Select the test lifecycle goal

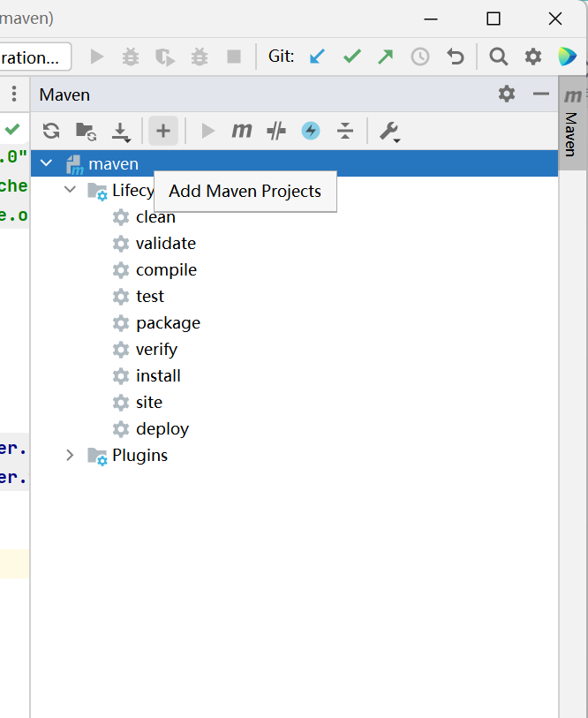[x=150, y=296]
